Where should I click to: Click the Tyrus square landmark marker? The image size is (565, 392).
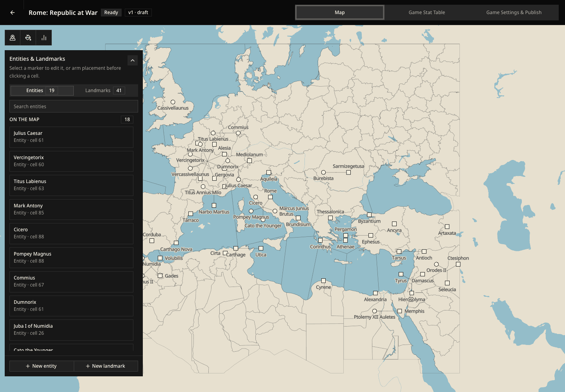tap(401, 274)
